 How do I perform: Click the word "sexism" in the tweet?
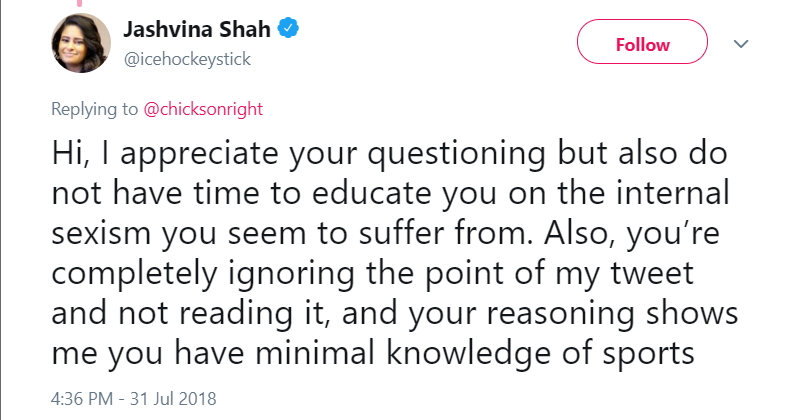click(x=101, y=233)
